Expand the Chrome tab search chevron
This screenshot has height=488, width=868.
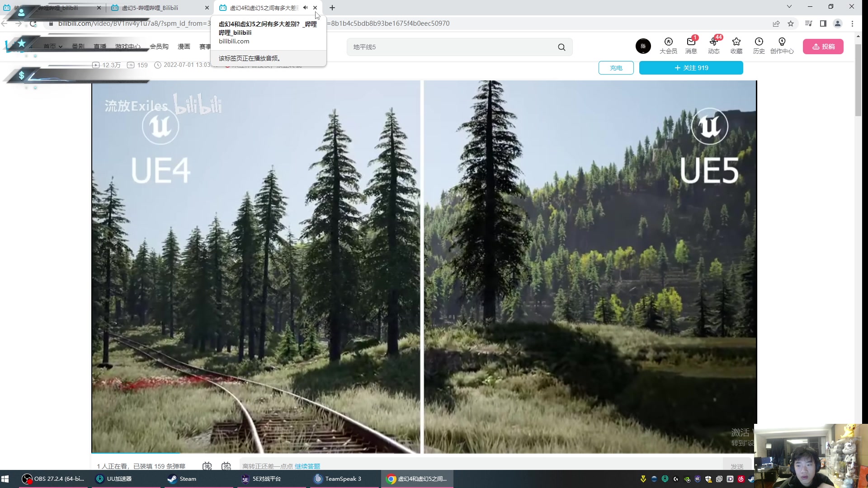(x=789, y=6)
